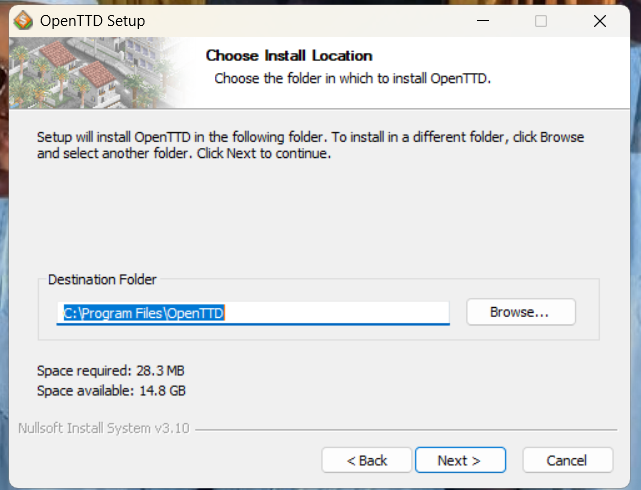Proceed with the Next > button
The width and height of the screenshot is (641, 490).
[460, 460]
